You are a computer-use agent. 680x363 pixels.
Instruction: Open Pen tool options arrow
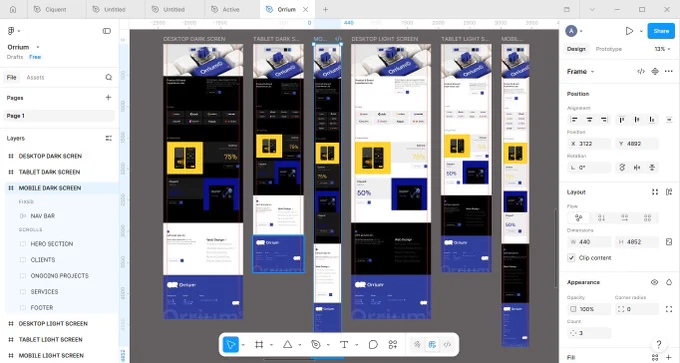(328, 345)
